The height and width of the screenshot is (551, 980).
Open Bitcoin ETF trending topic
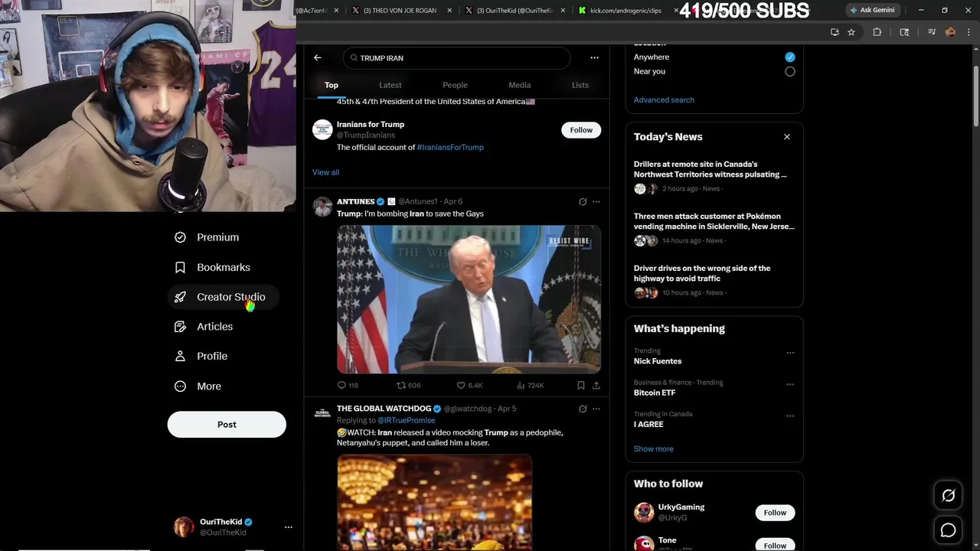click(x=655, y=393)
